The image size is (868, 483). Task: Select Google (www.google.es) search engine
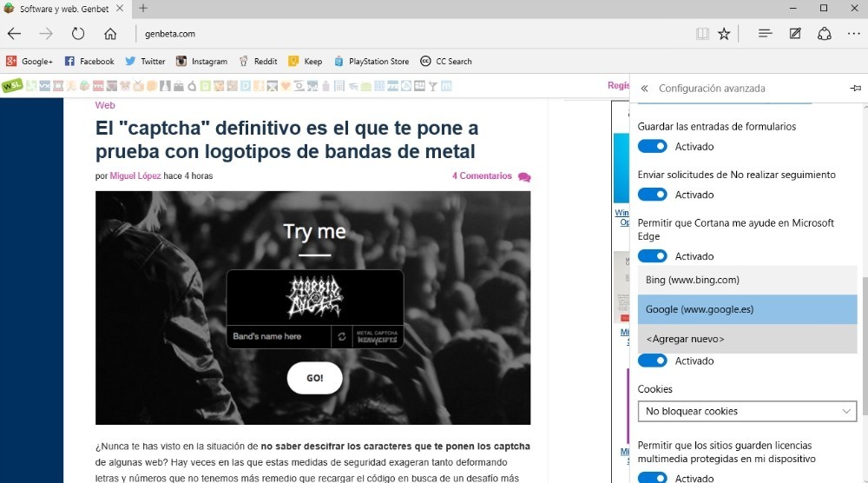click(x=747, y=309)
